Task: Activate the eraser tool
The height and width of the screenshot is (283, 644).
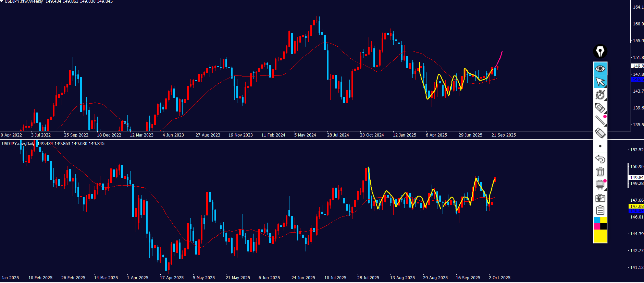Action: coord(600,133)
